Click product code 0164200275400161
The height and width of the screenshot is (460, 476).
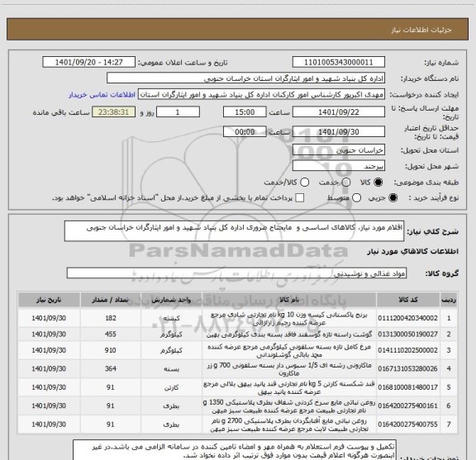click(x=407, y=405)
